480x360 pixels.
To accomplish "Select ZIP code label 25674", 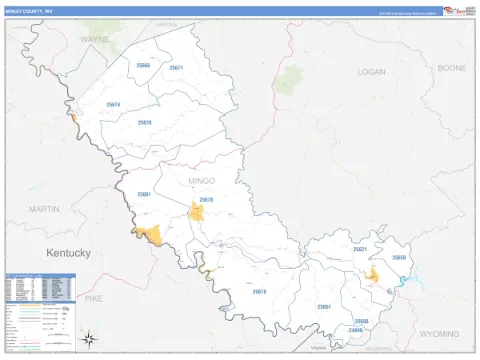I will 113,105.
